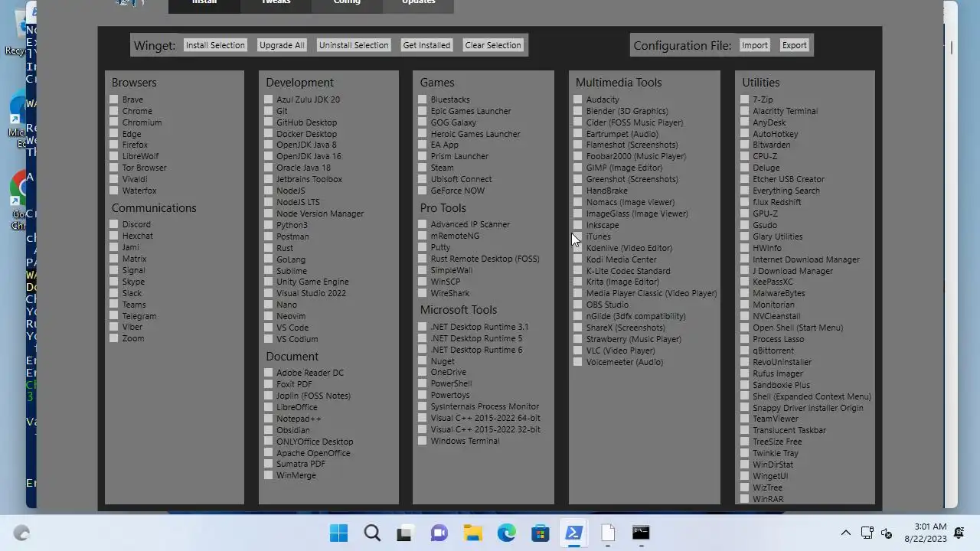980x551 pixels.
Task: Open the Windows Start menu
Action: (338, 533)
